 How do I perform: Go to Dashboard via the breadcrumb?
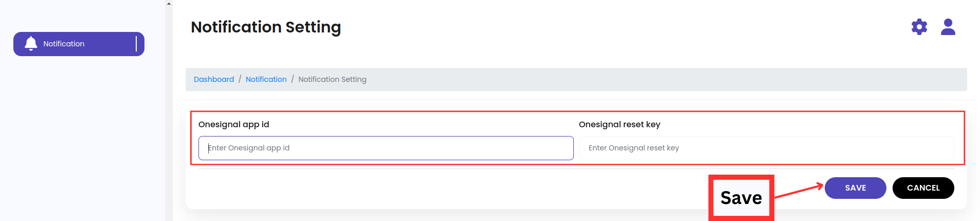(x=214, y=79)
